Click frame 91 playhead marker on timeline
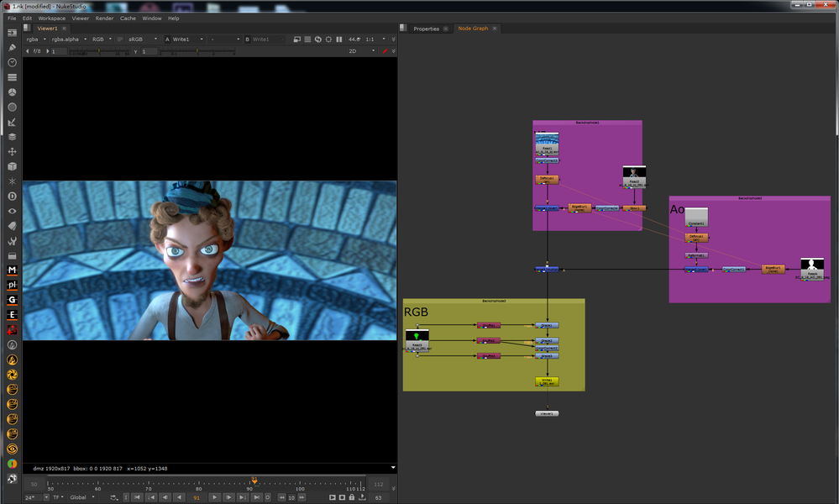839x504 pixels. coord(254,480)
